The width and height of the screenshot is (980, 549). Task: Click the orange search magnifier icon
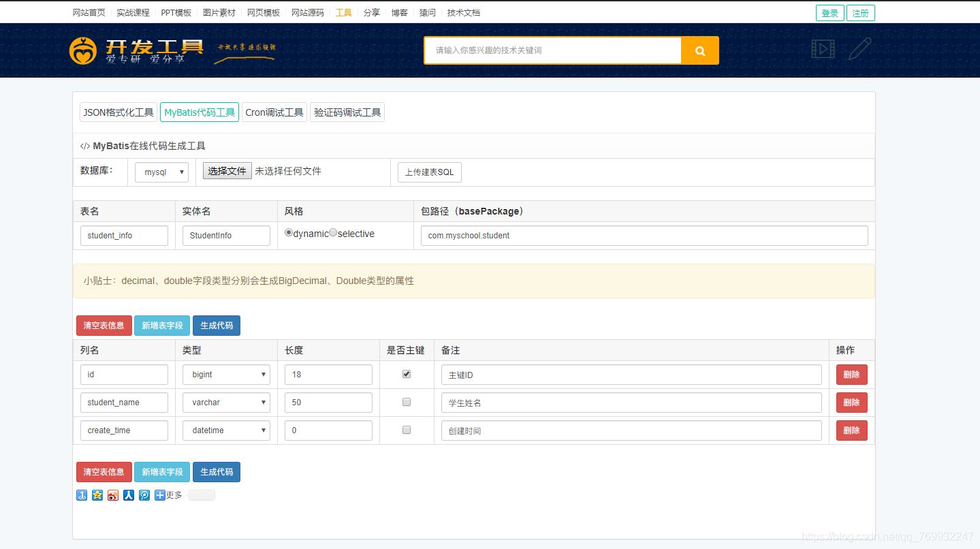[x=699, y=50]
